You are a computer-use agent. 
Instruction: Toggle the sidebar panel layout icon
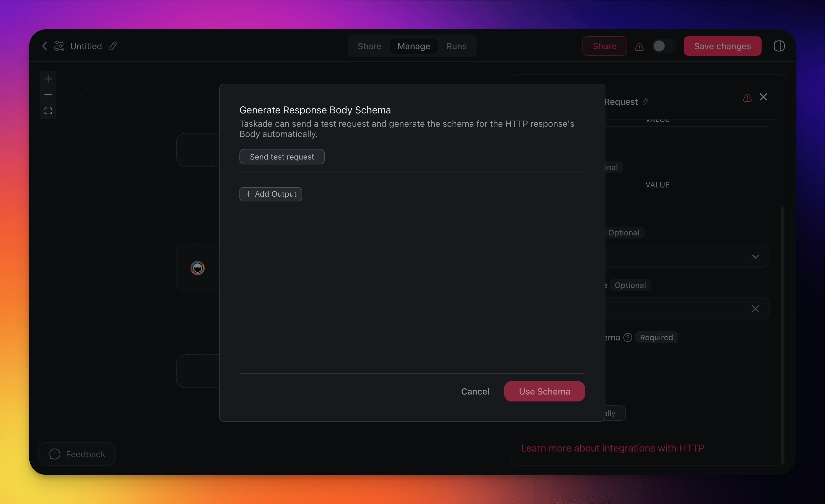(x=779, y=46)
